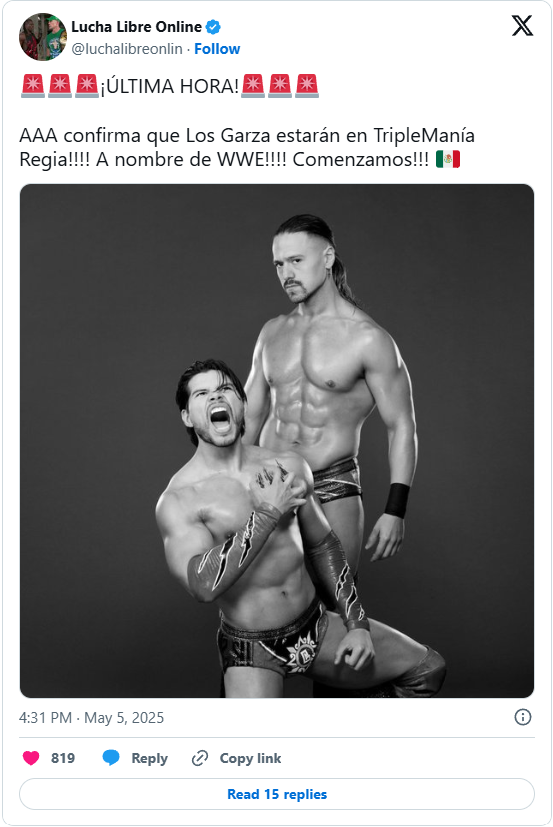Select the Copy link text

point(250,758)
